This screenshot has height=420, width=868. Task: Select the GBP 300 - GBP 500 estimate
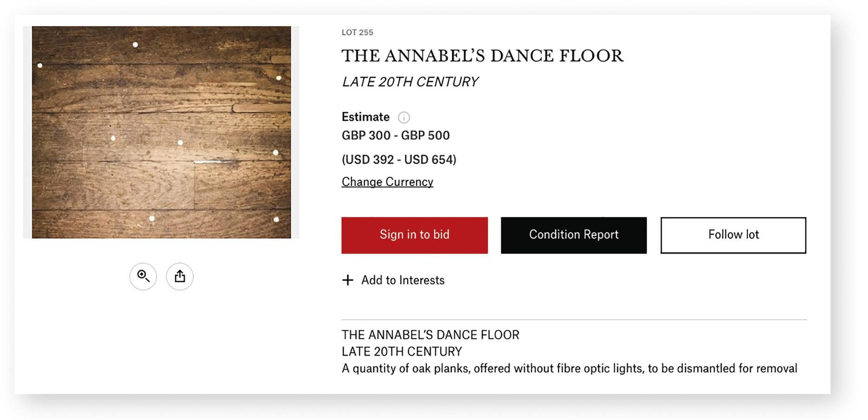tap(395, 136)
